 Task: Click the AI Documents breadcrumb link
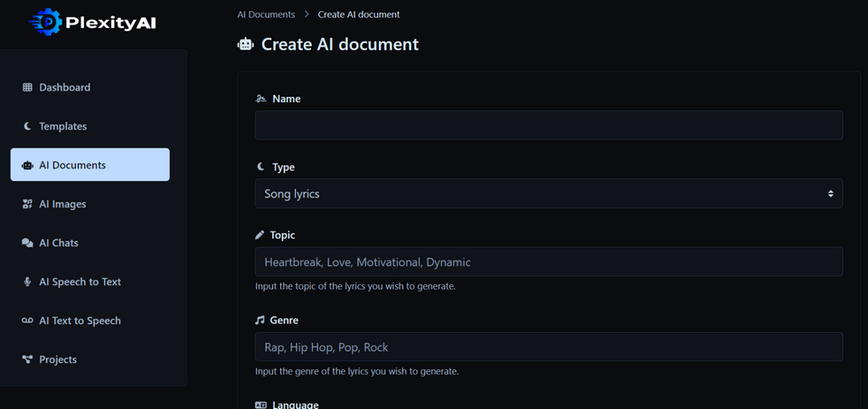pos(266,14)
